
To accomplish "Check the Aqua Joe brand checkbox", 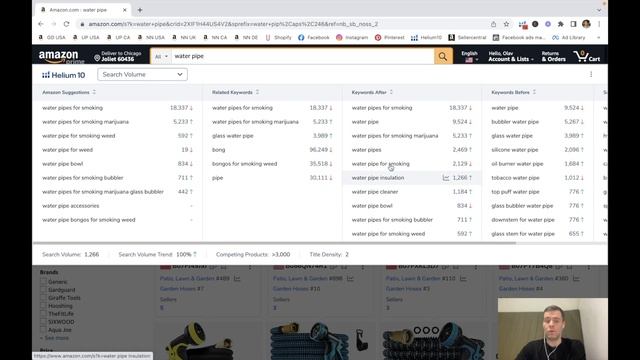I will tap(43, 330).
